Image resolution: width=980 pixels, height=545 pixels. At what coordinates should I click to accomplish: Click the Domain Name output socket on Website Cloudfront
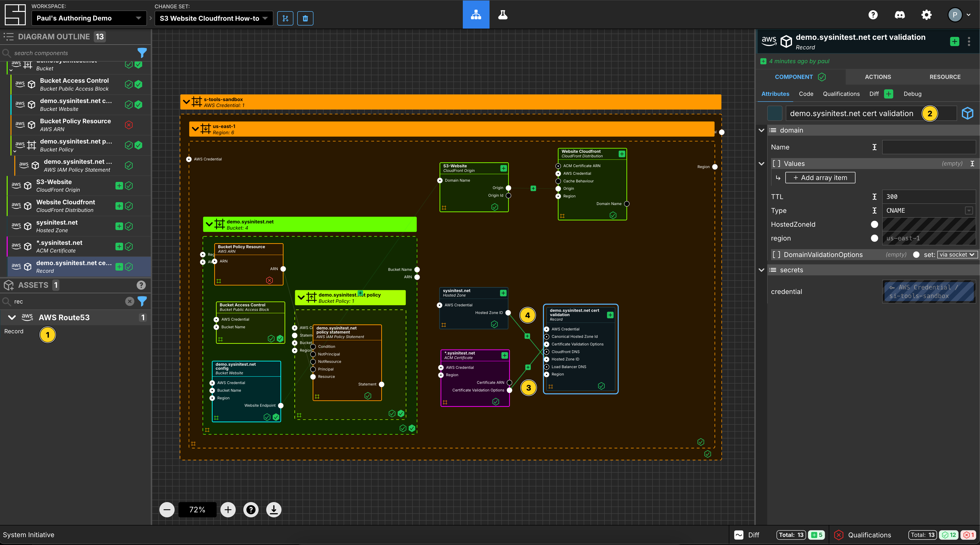pyautogui.click(x=627, y=204)
